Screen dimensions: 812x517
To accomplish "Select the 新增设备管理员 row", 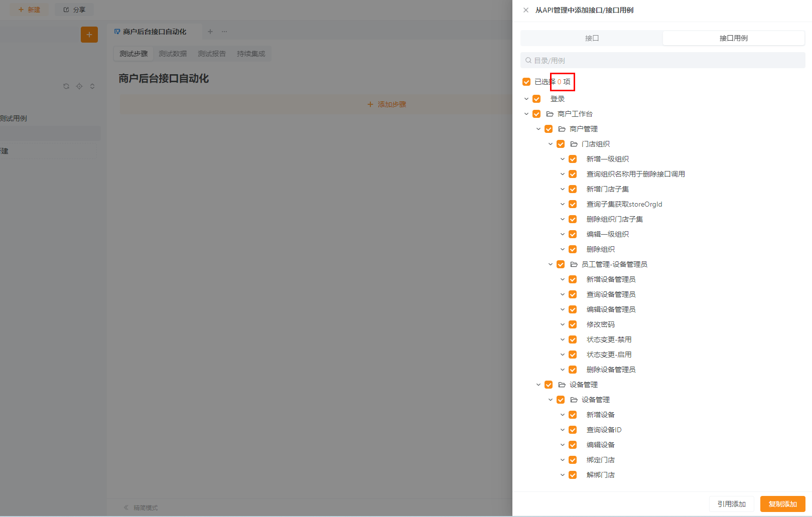I will [611, 279].
